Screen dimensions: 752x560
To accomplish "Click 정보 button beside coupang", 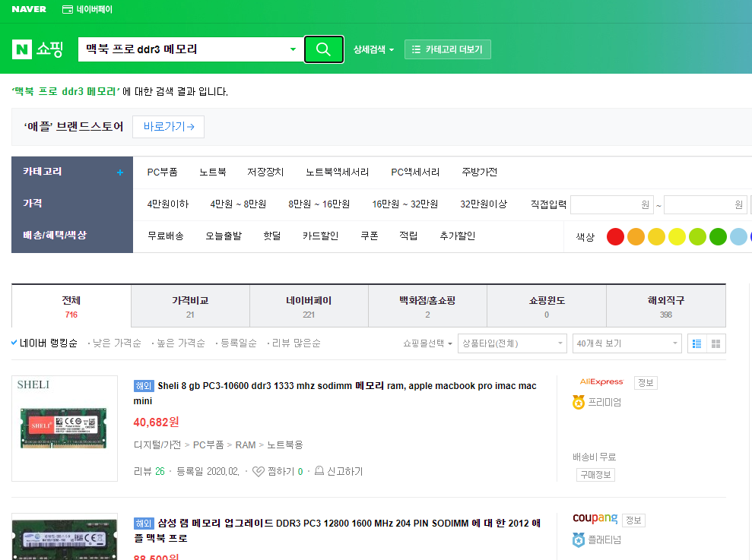I will coord(633,520).
